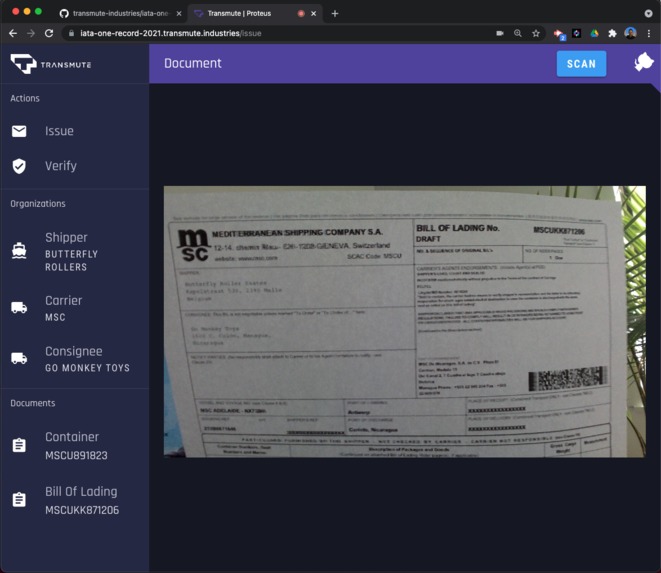Go back with browser back arrow
Viewport: 661px width, 573px height.
13,33
